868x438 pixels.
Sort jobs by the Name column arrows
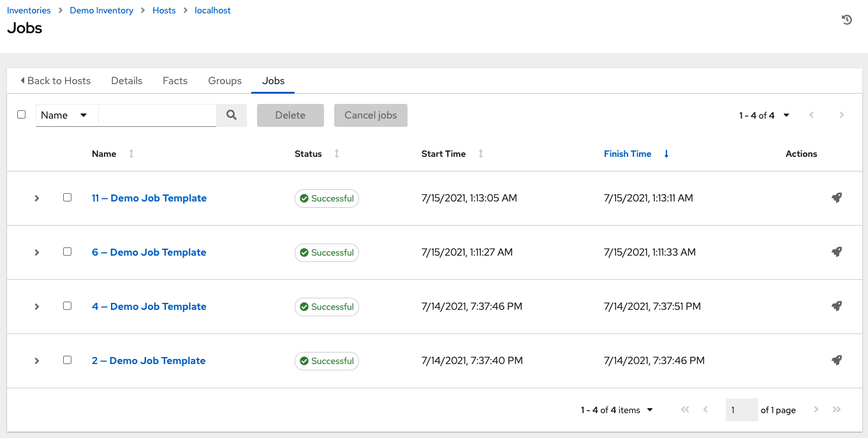[130, 154]
